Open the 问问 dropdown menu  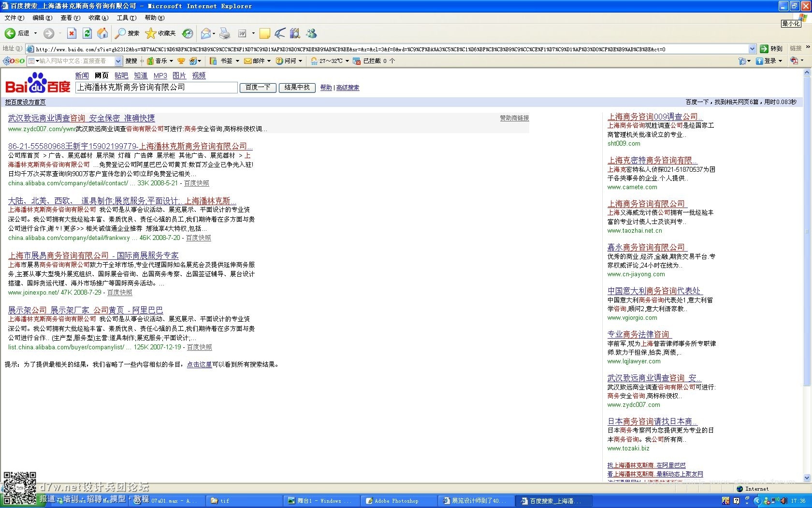pyautogui.click(x=300, y=61)
